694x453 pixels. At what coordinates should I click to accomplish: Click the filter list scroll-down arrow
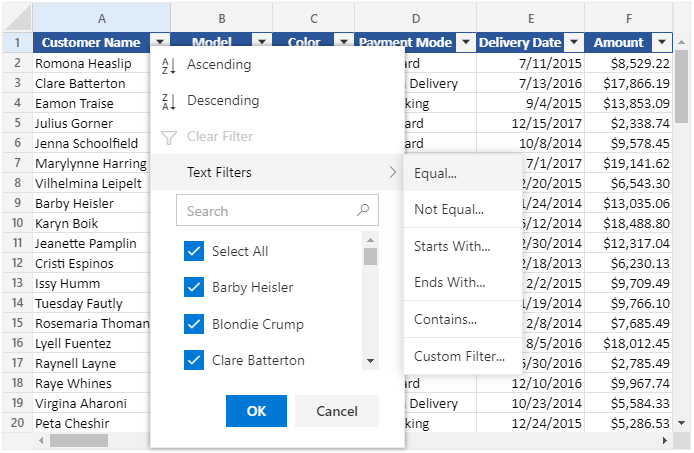coord(370,361)
